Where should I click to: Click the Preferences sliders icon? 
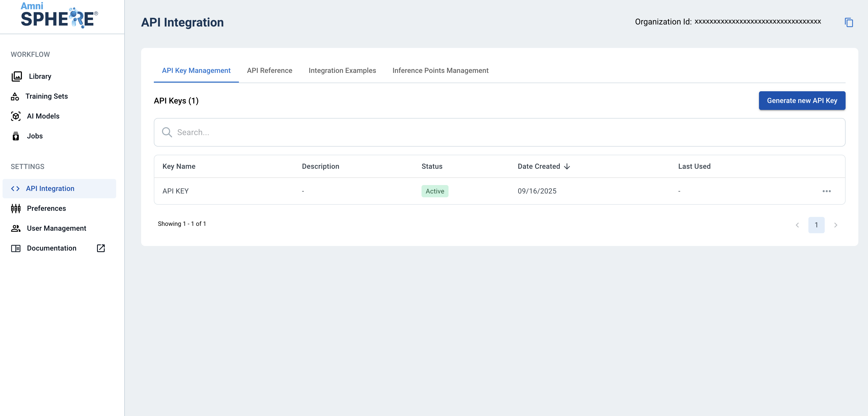(16, 208)
